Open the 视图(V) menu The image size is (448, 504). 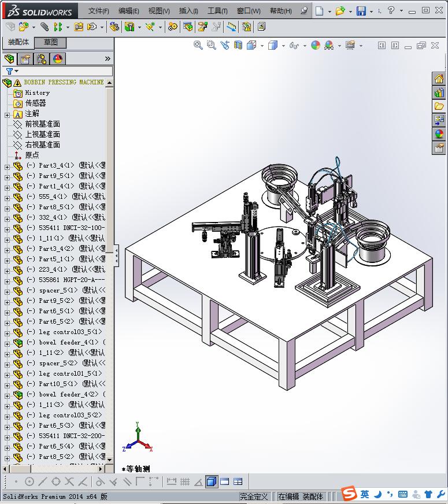click(x=159, y=11)
